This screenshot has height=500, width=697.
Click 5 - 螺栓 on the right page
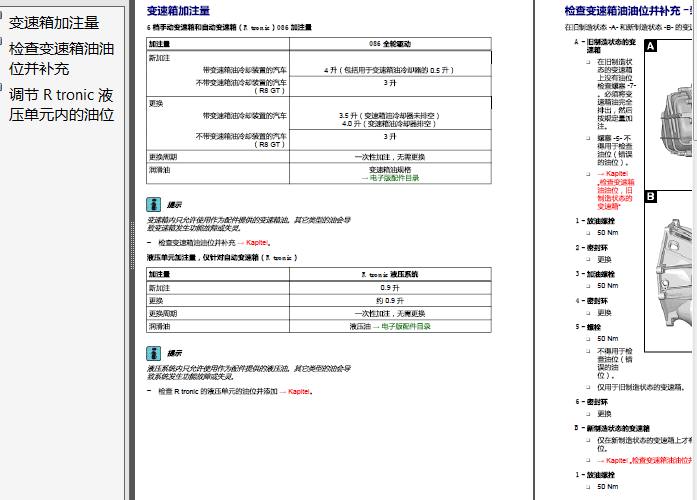588,327
